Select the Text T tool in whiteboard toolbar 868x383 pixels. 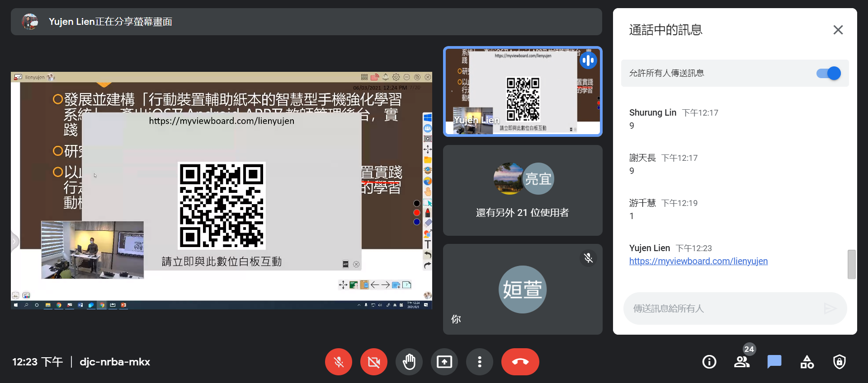(428, 244)
